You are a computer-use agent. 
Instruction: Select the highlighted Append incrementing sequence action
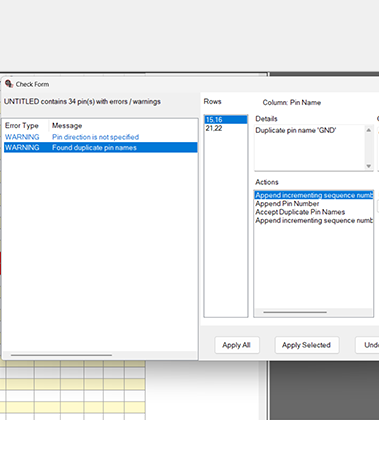[314, 195]
